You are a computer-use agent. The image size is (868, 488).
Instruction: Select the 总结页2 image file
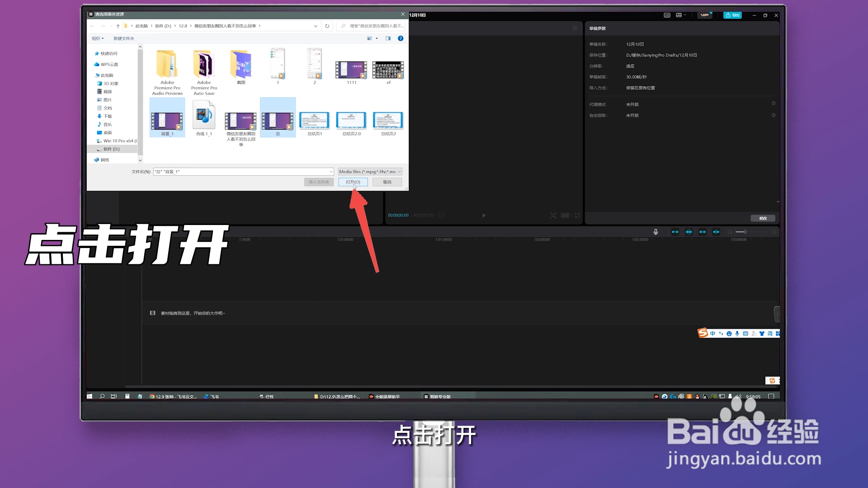click(x=388, y=123)
